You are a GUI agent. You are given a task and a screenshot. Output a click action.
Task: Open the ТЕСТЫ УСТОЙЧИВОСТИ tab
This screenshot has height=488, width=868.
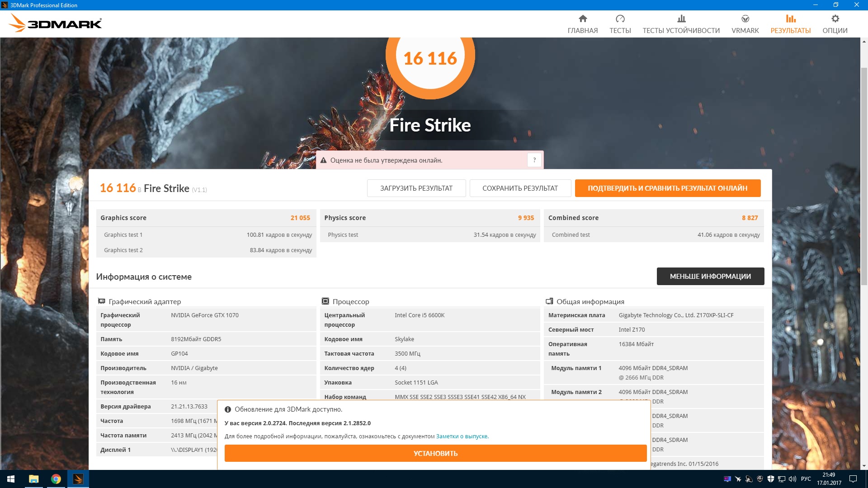[681, 30]
